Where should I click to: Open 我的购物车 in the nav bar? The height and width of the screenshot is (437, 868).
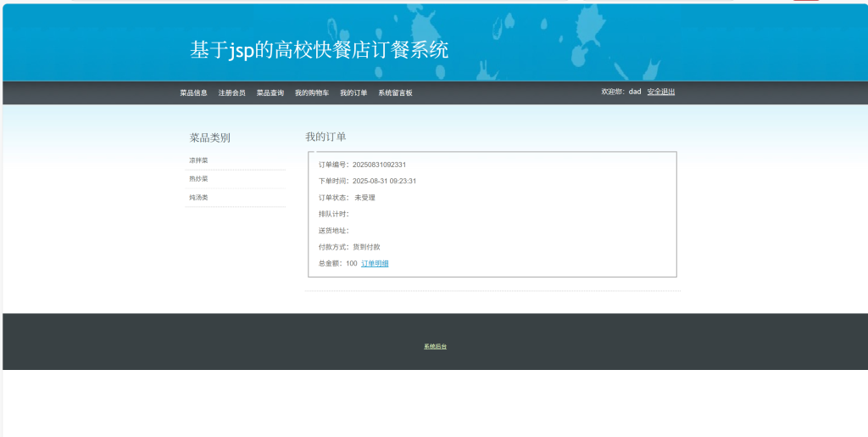(x=312, y=93)
